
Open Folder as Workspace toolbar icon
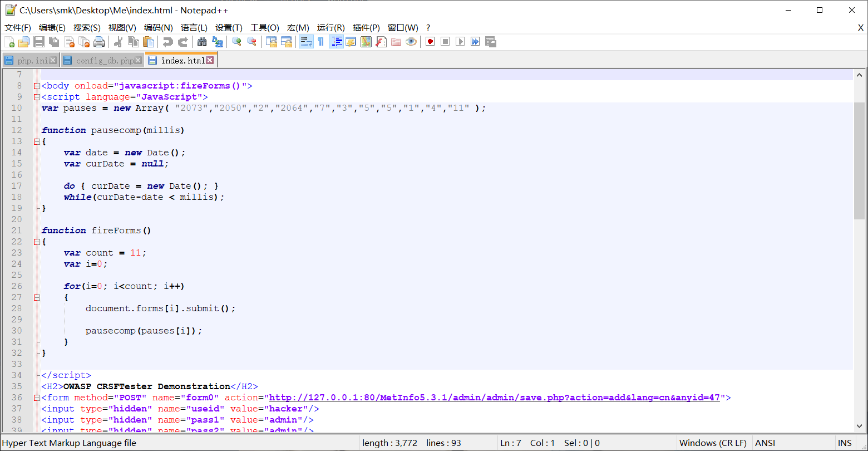point(396,42)
